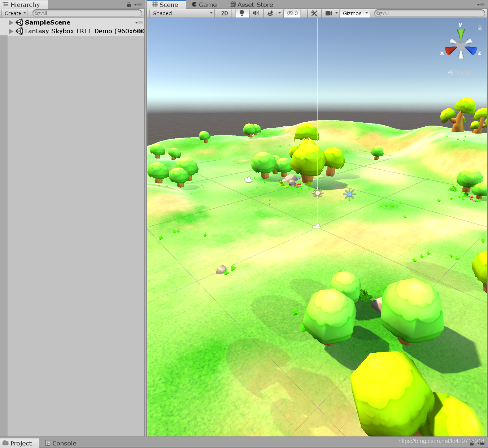Click the blue Z axis gizmo cone
The height and width of the screenshot is (448, 488).
tap(471, 50)
